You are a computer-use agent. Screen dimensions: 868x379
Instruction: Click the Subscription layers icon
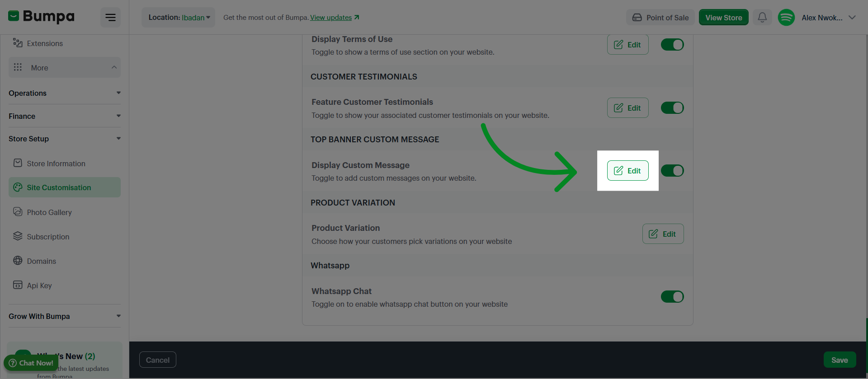click(x=18, y=236)
